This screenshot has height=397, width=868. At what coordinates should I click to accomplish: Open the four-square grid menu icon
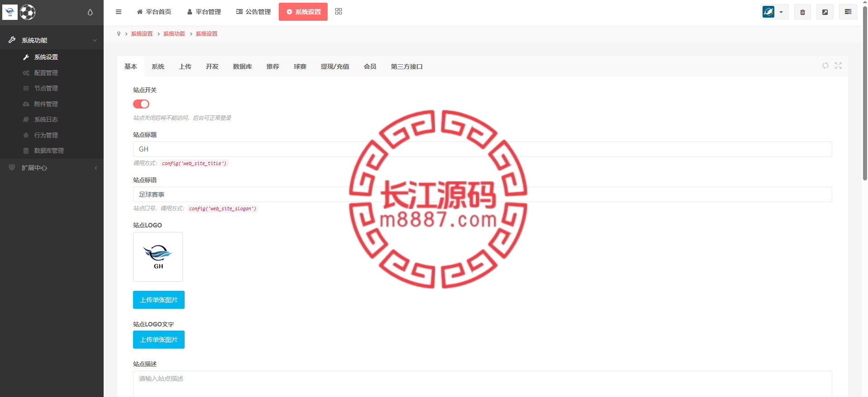pyautogui.click(x=339, y=11)
